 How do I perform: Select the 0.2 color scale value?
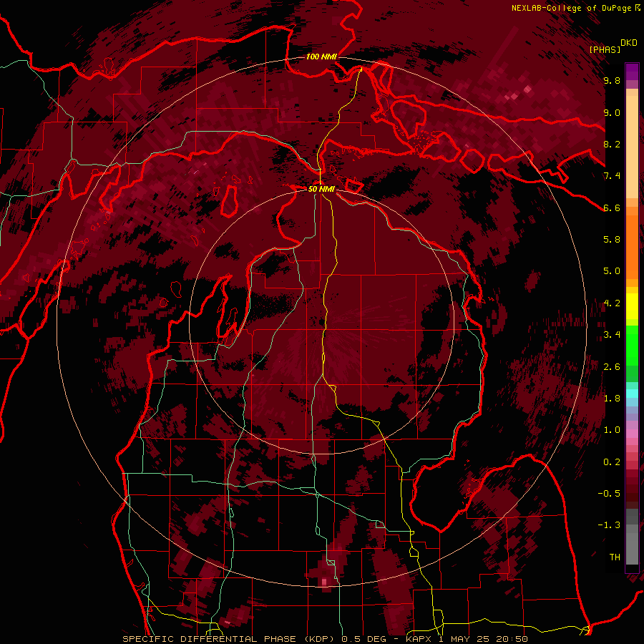612,462
